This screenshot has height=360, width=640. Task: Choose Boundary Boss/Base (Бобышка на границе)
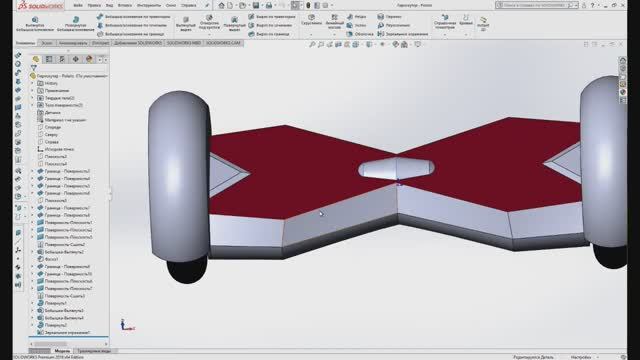[x=130, y=34]
